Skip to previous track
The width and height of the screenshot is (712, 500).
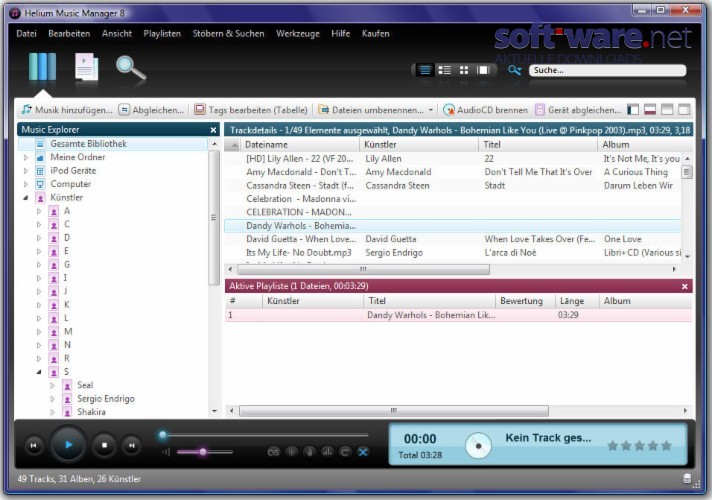34,446
